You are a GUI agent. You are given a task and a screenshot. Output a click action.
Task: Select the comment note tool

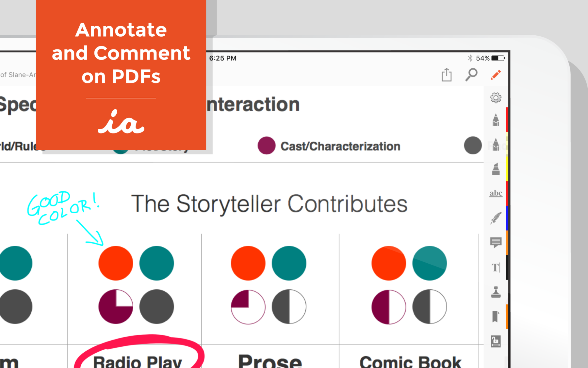pyautogui.click(x=496, y=242)
